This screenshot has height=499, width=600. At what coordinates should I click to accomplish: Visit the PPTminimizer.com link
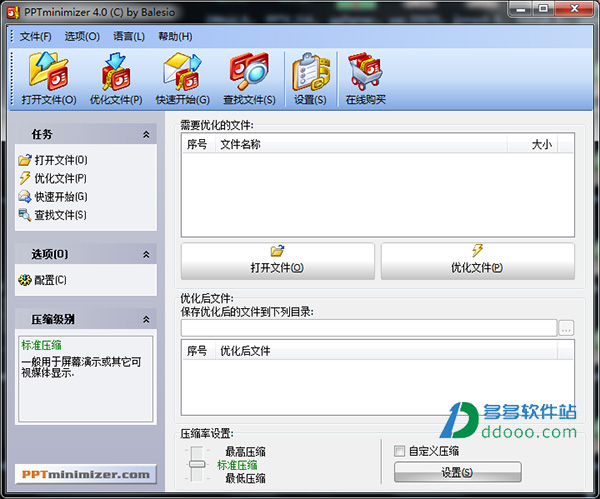pyautogui.click(x=86, y=474)
